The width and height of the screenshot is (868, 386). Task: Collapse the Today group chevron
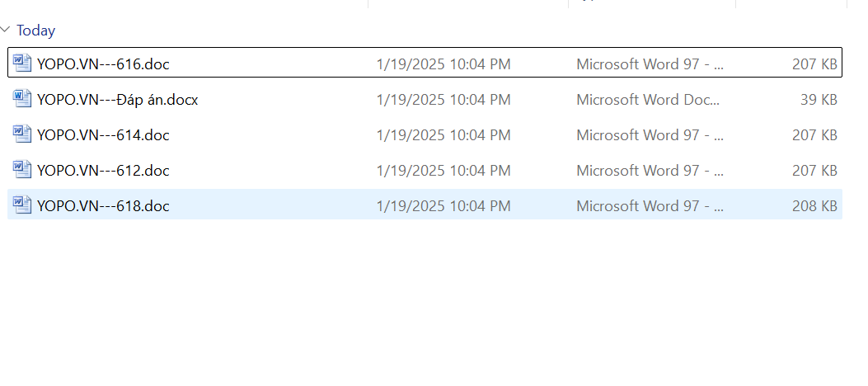pyautogui.click(x=7, y=31)
